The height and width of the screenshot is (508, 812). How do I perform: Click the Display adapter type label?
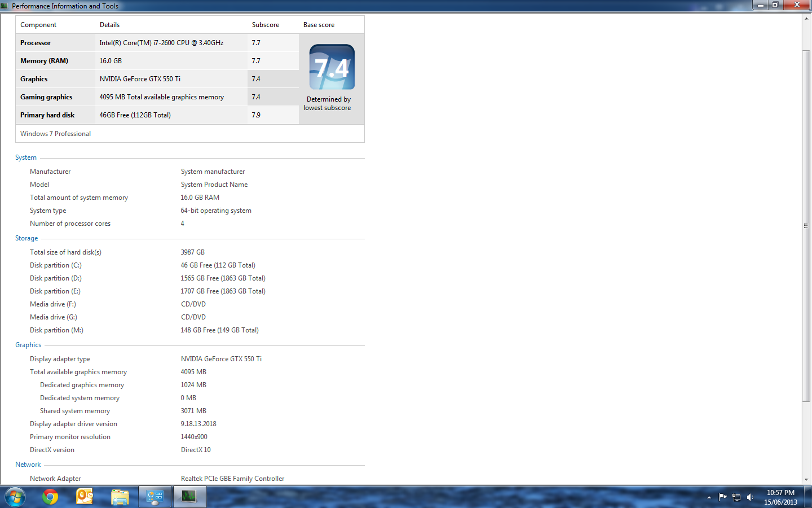point(60,359)
